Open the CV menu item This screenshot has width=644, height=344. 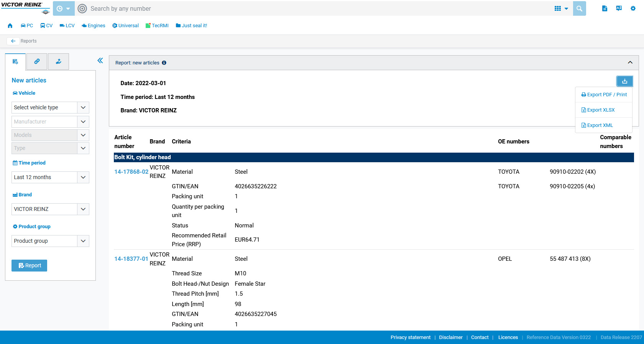click(x=46, y=26)
